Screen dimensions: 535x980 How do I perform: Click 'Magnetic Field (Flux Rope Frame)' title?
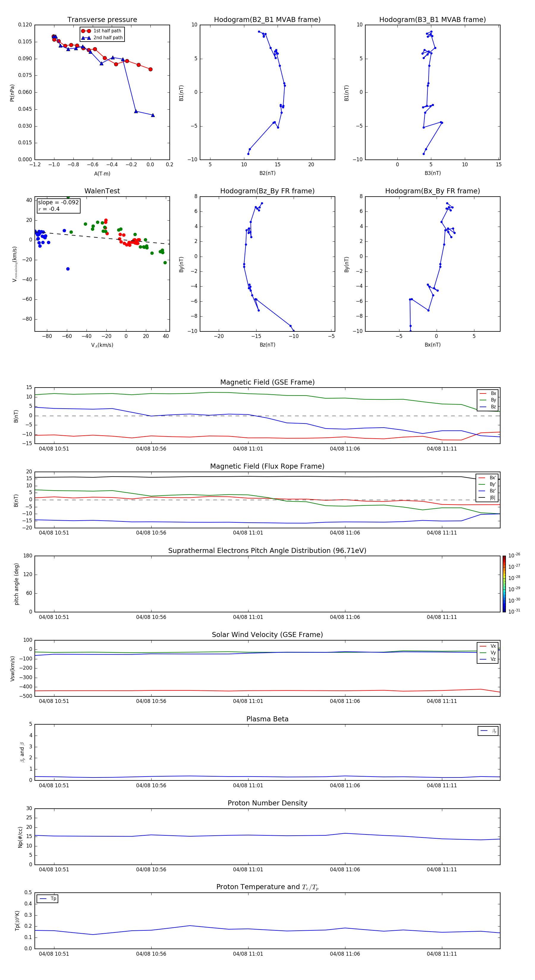(x=267, y=467)
